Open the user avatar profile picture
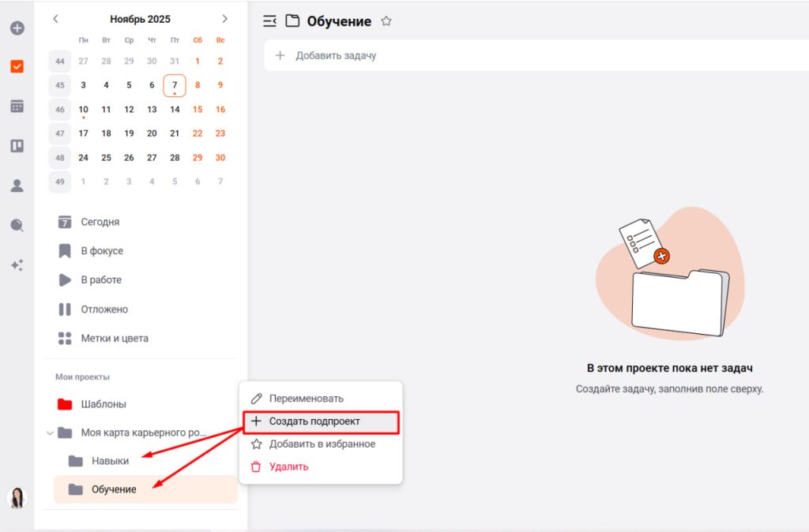809x532 pixels. click(x=17, y=497)
